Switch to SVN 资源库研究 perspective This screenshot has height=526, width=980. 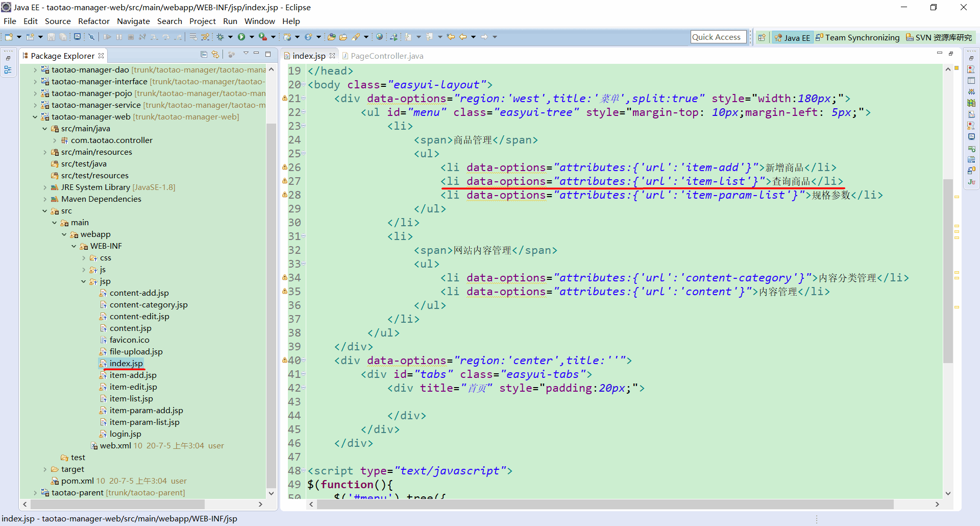(939, 37)
